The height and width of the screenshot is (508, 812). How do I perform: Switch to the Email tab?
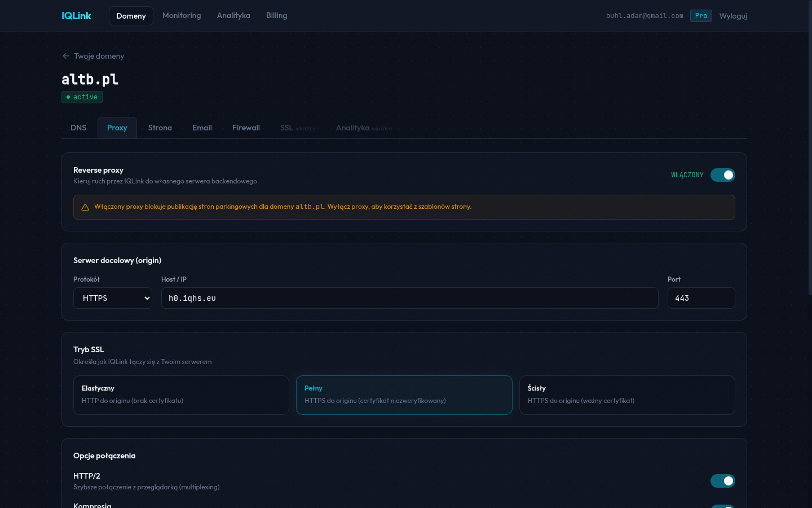tap(202, 128)
